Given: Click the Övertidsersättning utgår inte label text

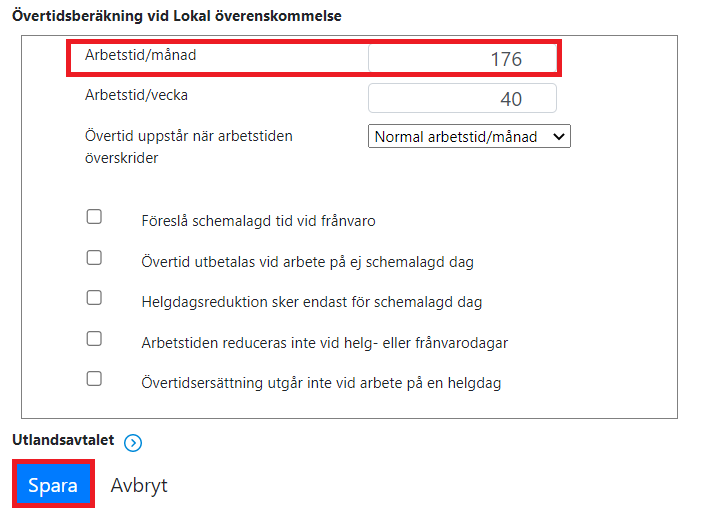Looking at the screenshot, I should (x=321, y=383).
